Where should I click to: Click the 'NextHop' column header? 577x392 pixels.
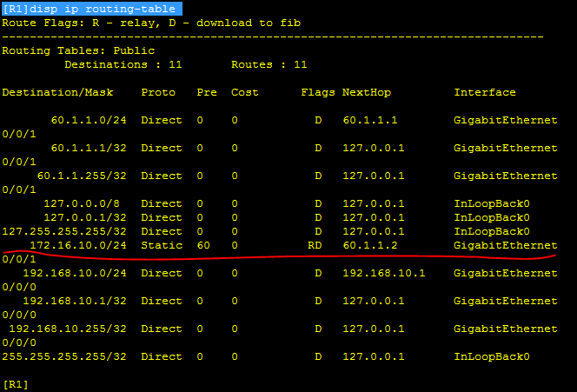click(x=367, y=92)
